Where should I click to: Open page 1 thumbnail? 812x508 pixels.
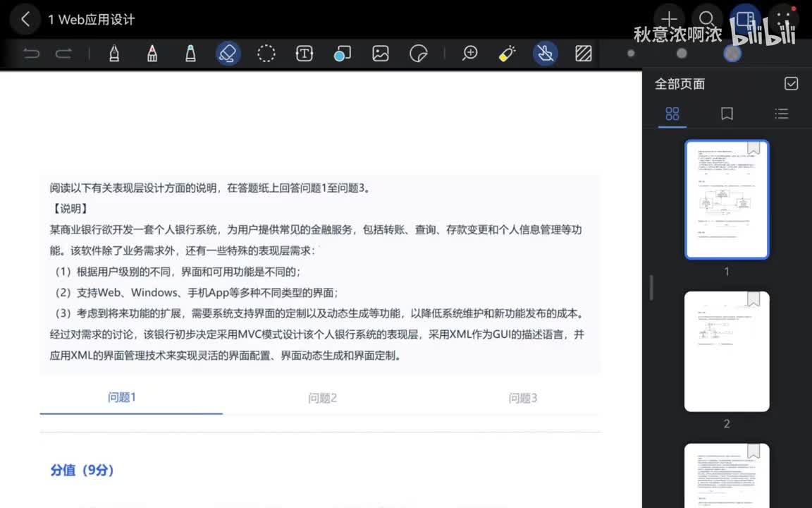click(x=727, y=200)
